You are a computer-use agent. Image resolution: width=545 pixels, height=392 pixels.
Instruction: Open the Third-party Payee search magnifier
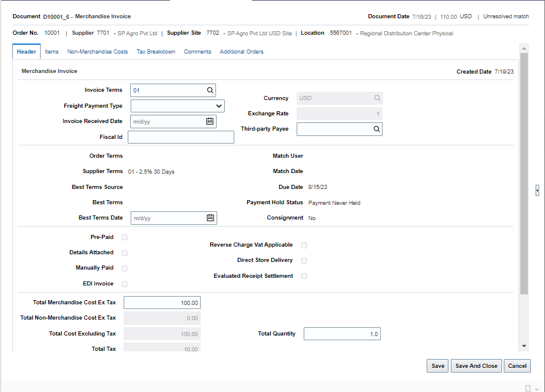(x=377, y=129)
